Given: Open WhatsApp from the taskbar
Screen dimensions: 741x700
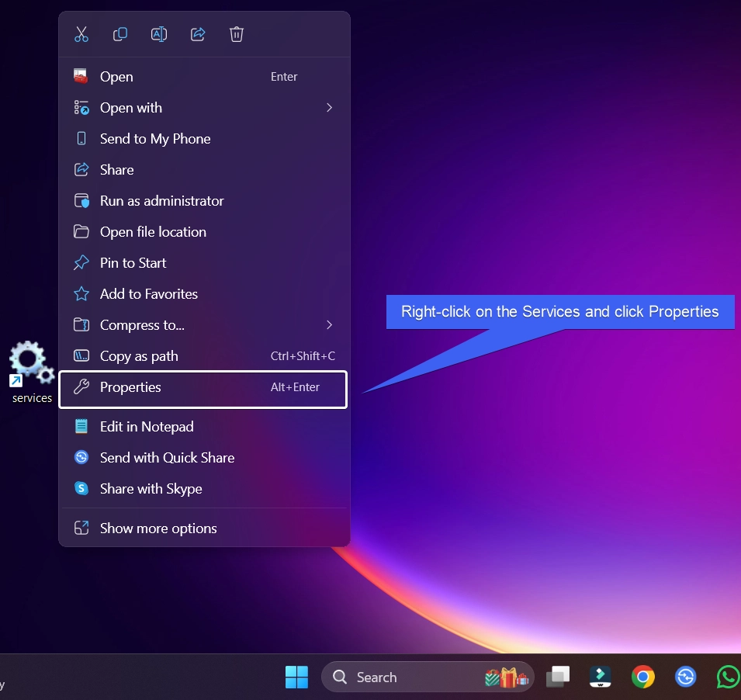Looking at the screenshot, I should (x=729, y=677).
